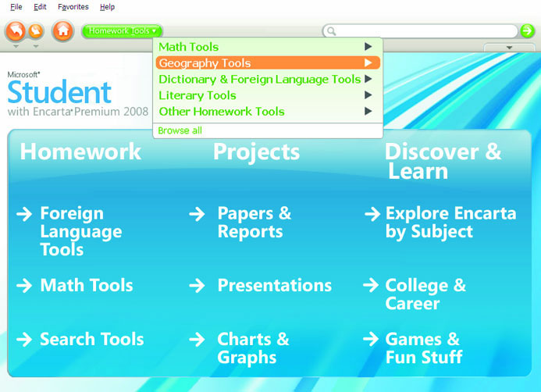This screenshot has height=392, width=541.
Task: Expand the dropdown arrow below the search box
Action: tap(509, 48)
